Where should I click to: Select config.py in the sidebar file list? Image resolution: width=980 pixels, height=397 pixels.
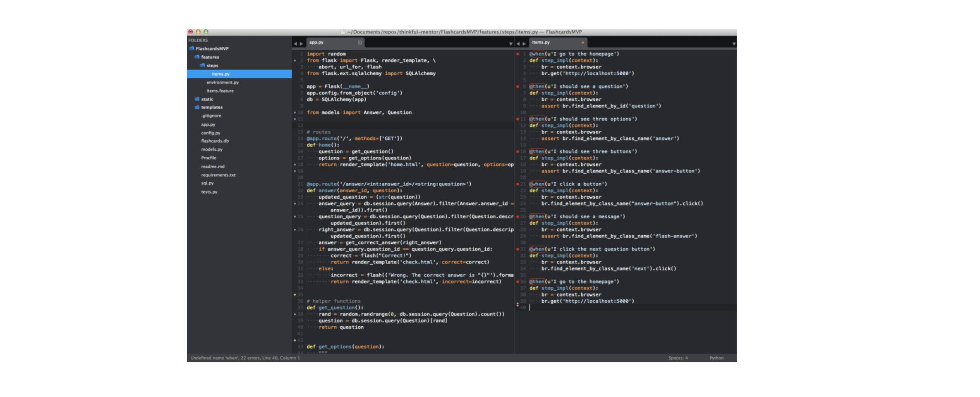[211, 133]
